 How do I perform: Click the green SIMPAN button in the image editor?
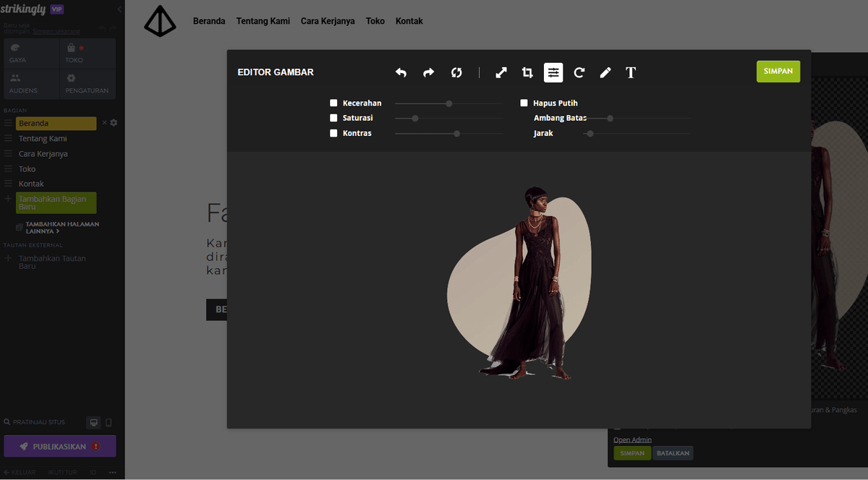(x=778, y=71)
